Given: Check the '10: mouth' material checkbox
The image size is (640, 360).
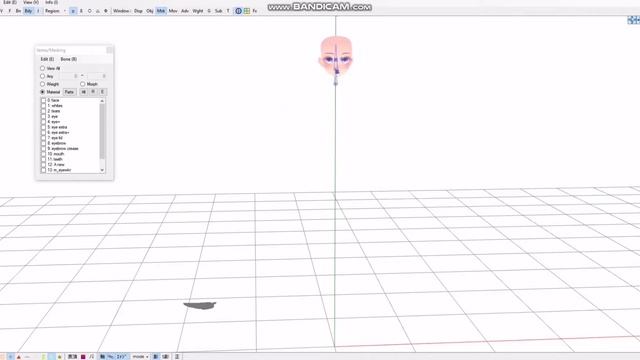Looking at the screenshot, I should point(43,154).
